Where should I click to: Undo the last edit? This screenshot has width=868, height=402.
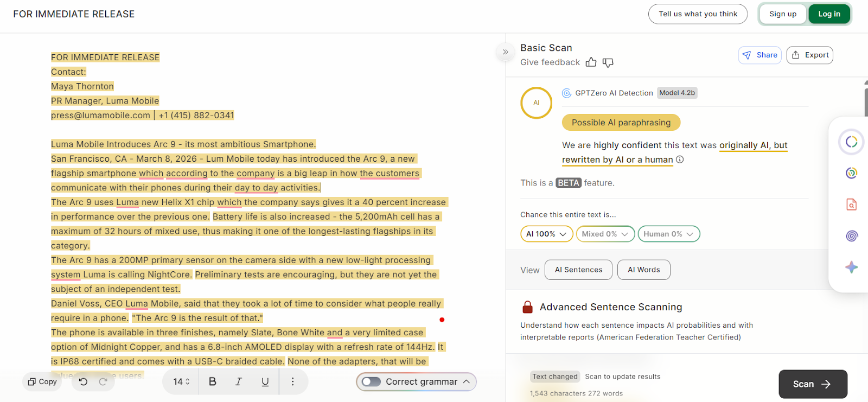(83, 381)
